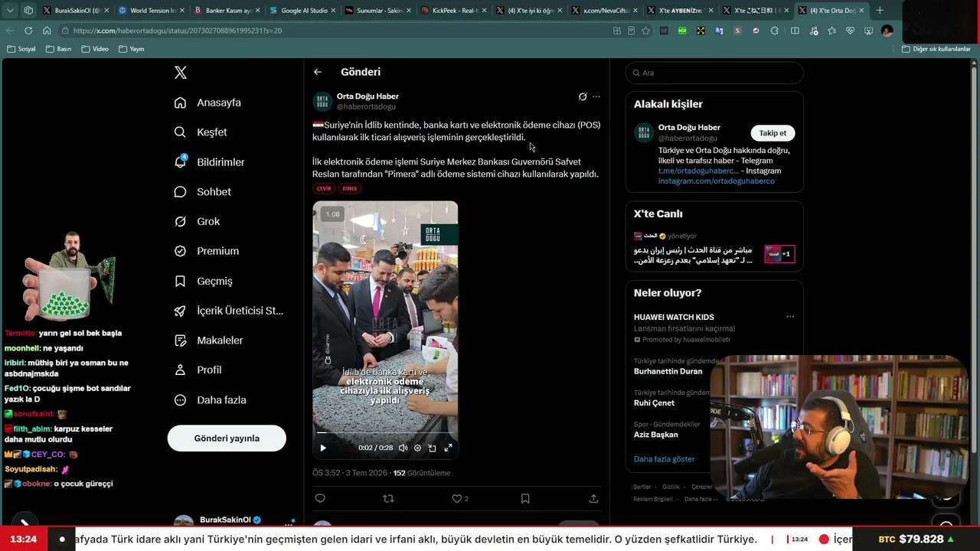
Task: Reload the page
Action: [28, 31]
